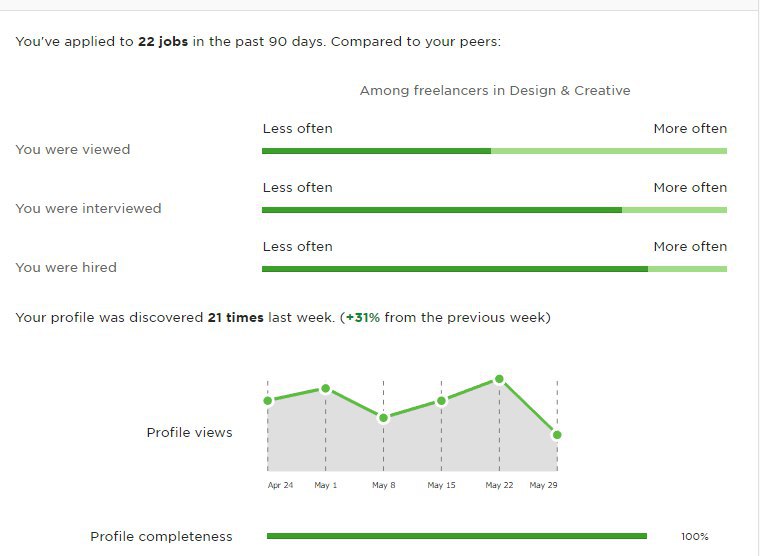Click the 'You were viewed' comparison bar
Image resolution: width=760 pixels, height=556 pixels.
tap(494, 151)
